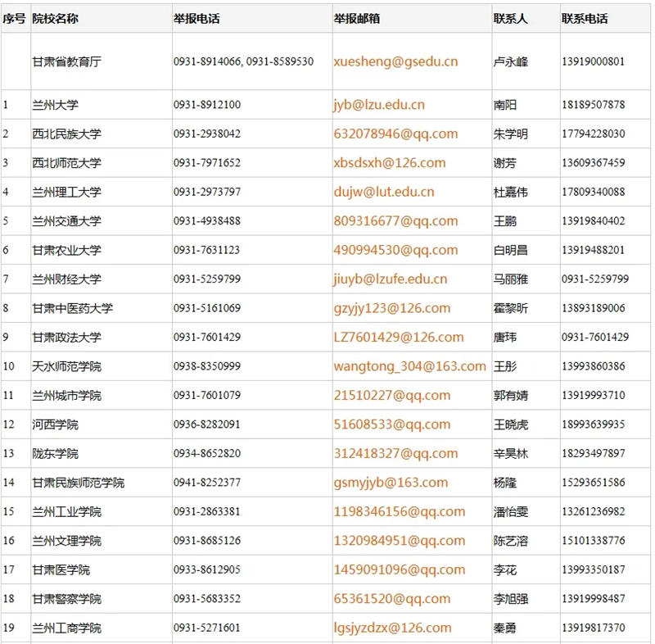Open email 1198346156@qq.com
This screenshot has height=644, width=655.
[x=400, y=511]
